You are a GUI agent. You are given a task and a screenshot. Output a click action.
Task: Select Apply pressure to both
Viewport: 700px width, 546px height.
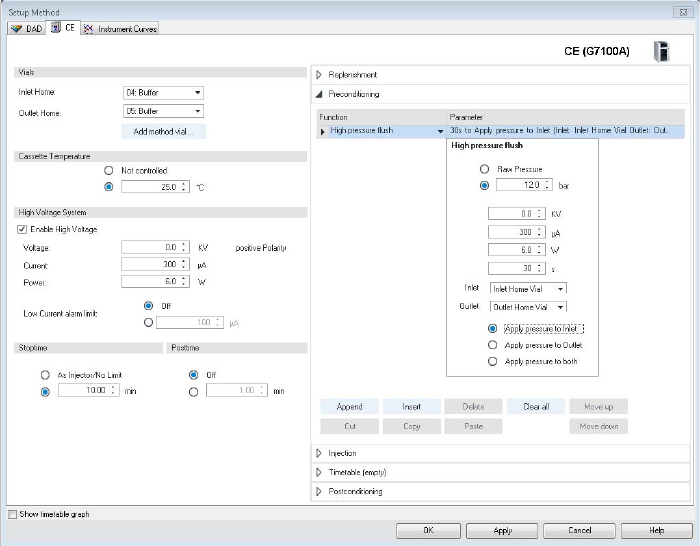click(x=492, y=362)
